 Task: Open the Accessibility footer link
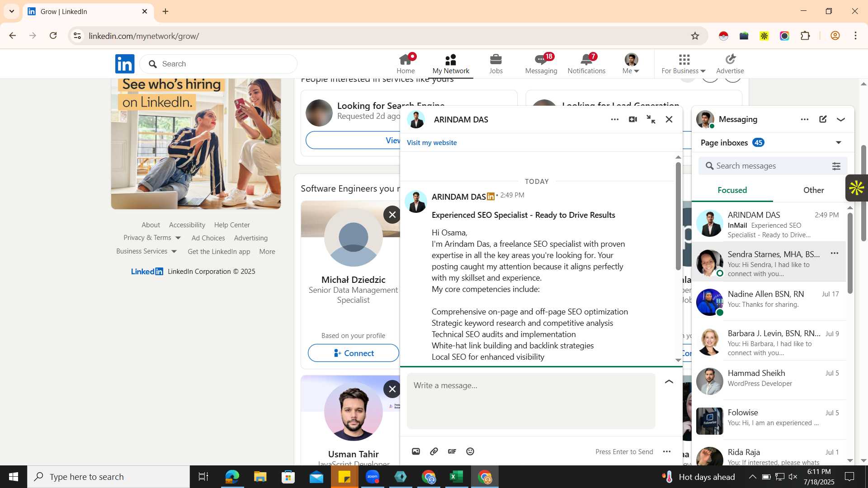(x=187, y=225)
